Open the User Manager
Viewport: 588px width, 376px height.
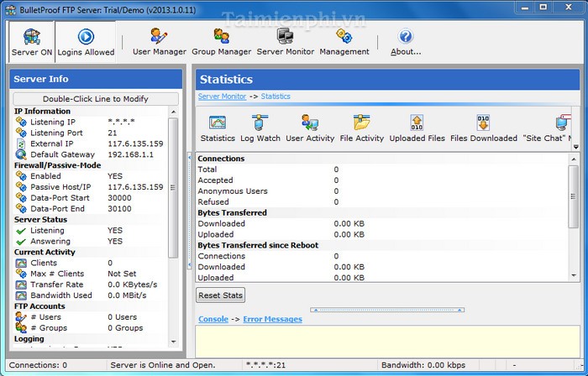tap(160, 42)
